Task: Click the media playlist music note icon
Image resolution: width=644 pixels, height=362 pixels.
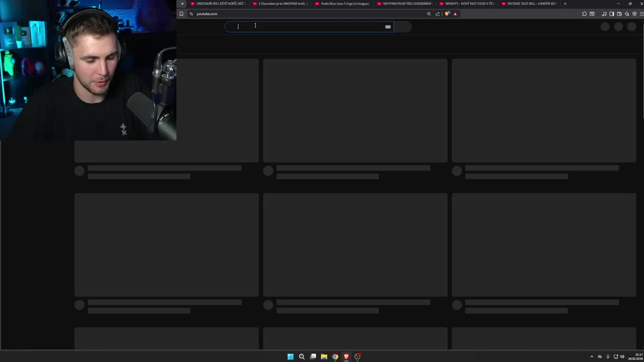Action: [x=604, y=14]
